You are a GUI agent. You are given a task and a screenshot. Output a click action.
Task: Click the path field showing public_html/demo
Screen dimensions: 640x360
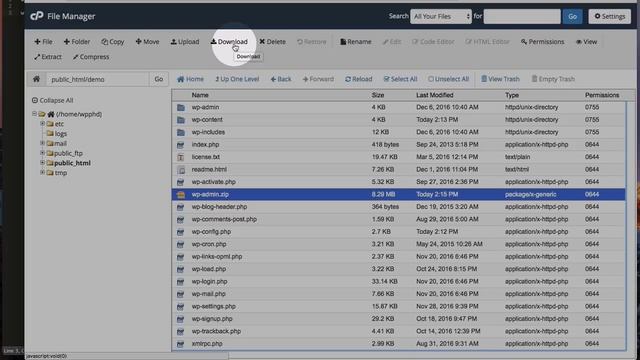[98, 79]
